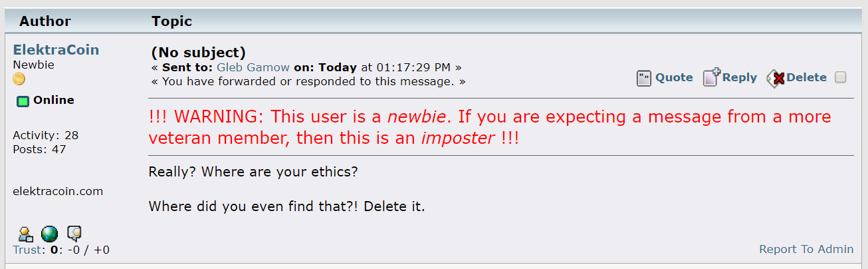The width and height of the screenshot is (868, 269).
Task: Click the (No subject) message title
Action: pyautogui.click(x=199, y=52)
